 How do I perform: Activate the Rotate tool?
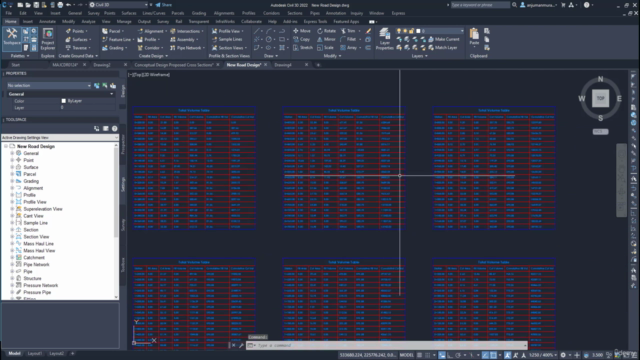(x=326, y=31)
